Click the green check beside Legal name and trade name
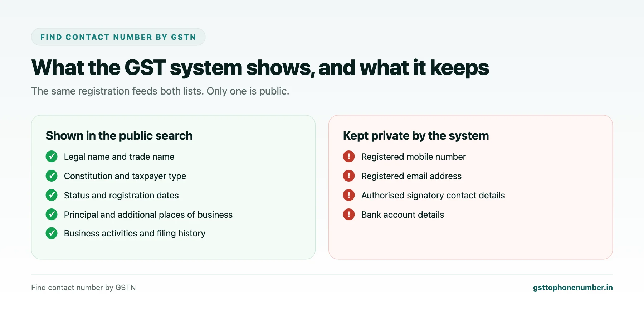This screenshot has width=644, height=317. (52, 157)
